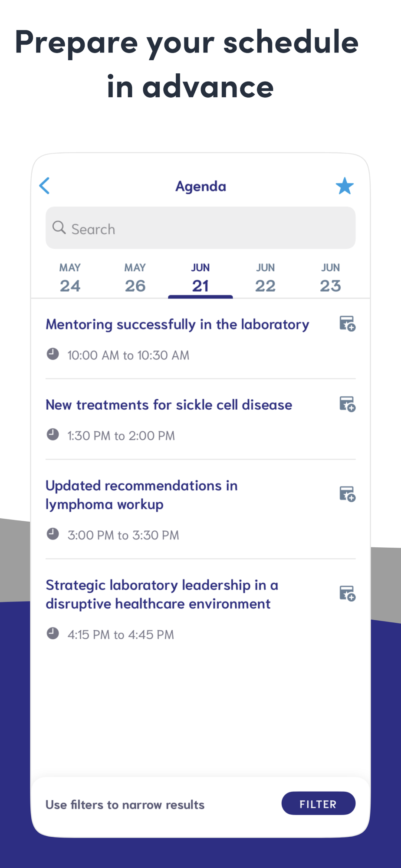Add Strategic laboratory leadership session to schedule
401x868 pixels.
347,593
